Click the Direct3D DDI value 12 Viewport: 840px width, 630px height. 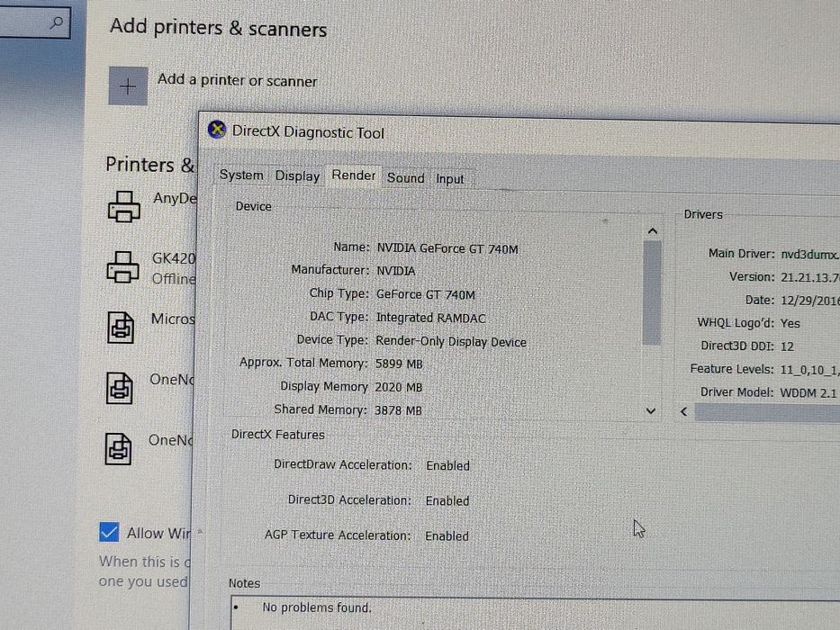click(x=787, y=346)
